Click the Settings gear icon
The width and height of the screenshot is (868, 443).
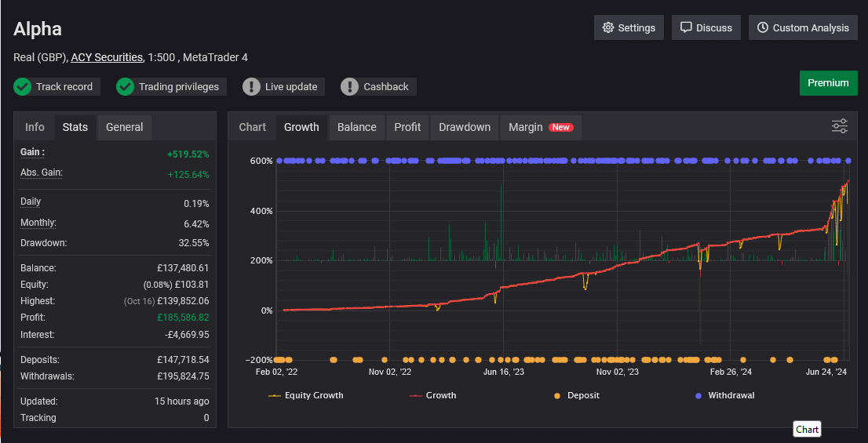pos(608,27)
